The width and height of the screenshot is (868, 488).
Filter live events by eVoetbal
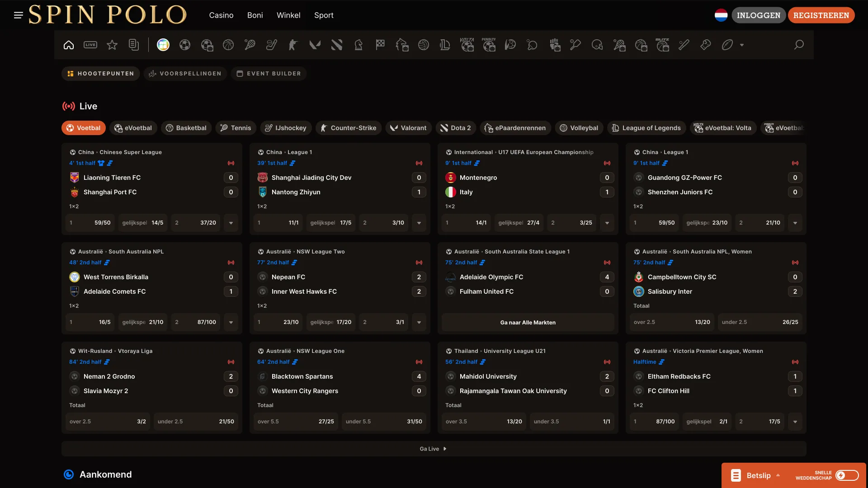[133, 128]
